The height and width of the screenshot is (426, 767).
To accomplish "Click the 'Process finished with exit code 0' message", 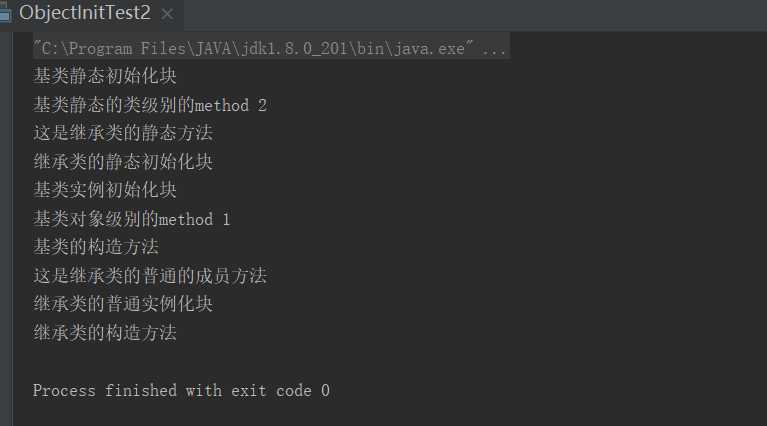I will (x=181, y=391).
